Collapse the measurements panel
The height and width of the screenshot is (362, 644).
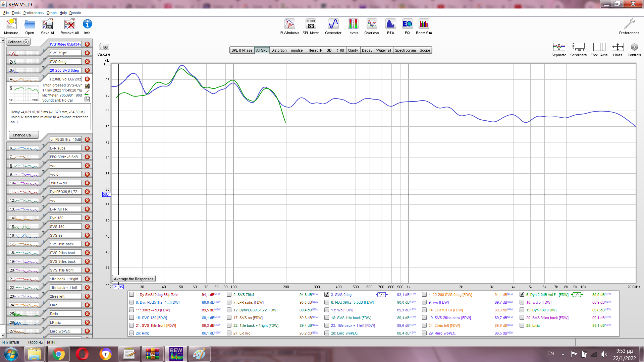point(18,42)
